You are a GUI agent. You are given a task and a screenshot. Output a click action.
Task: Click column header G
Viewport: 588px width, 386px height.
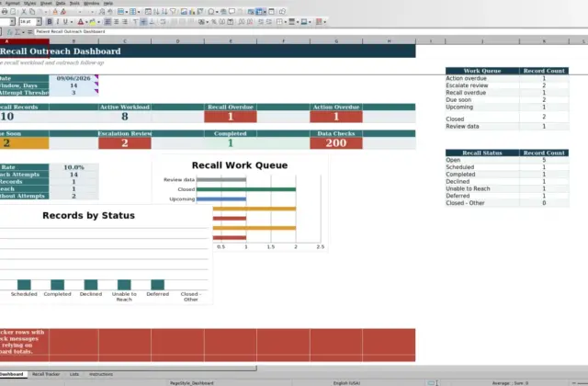point(336,41)
